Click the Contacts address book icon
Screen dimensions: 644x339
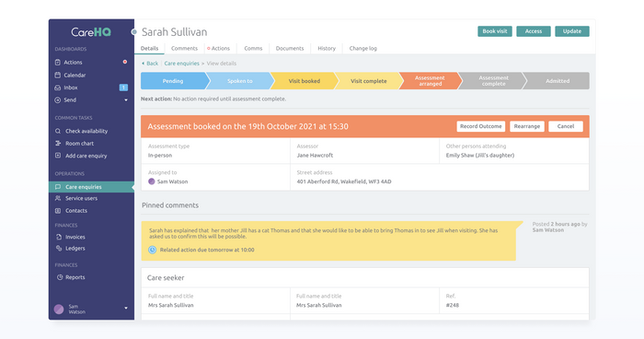point(58,211)
